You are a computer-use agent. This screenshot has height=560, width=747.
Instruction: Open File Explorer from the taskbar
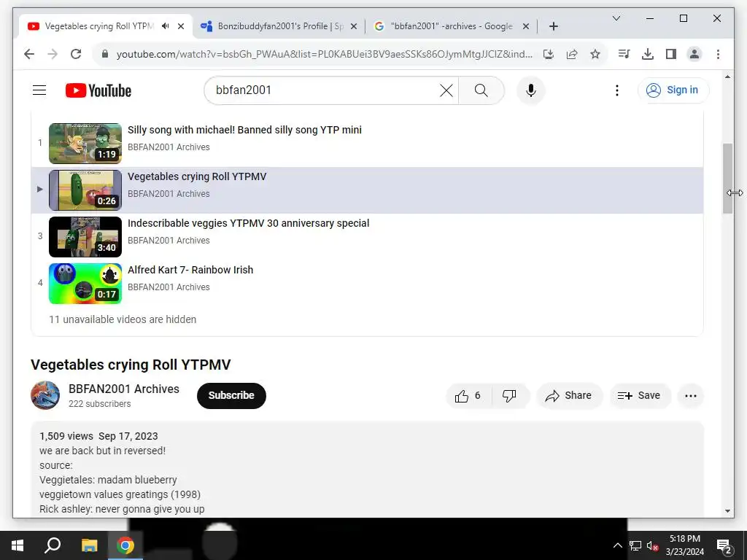click(x=89, y=545)
